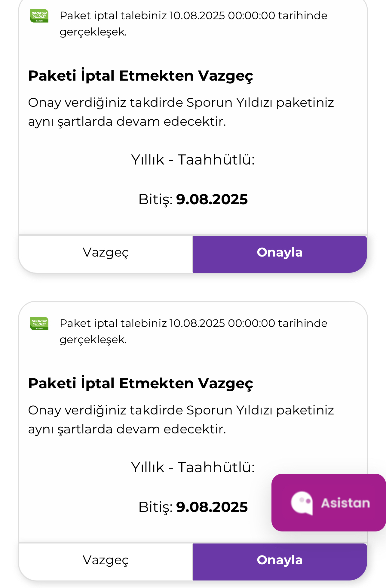Tap the 'Paket iptal talebiniz' notice in first card

[193, 23]
